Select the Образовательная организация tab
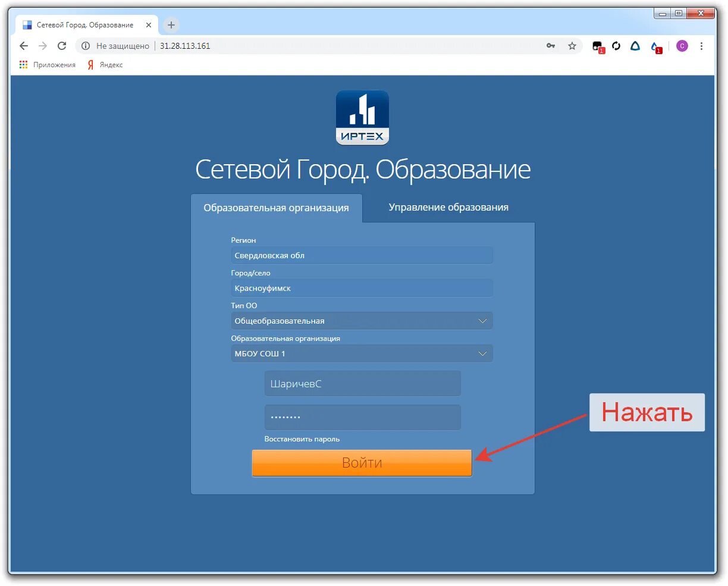The image size is (728, 586). [x=276, y=208]
